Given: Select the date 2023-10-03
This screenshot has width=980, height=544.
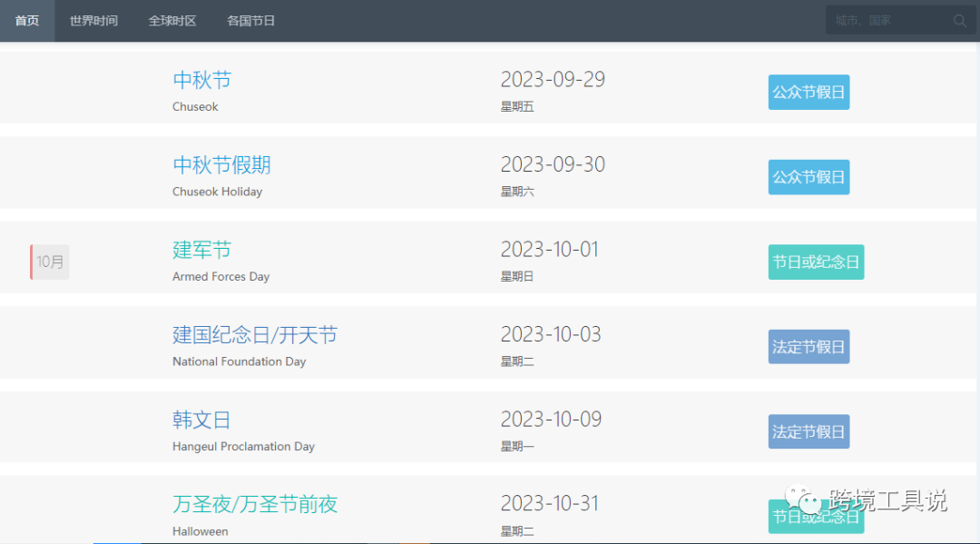Looking at the screenshot, I should [x=552, y=334].
